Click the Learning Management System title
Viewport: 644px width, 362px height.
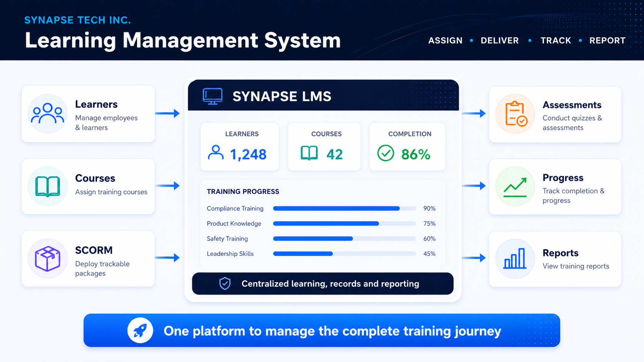[x=183, y=40]
